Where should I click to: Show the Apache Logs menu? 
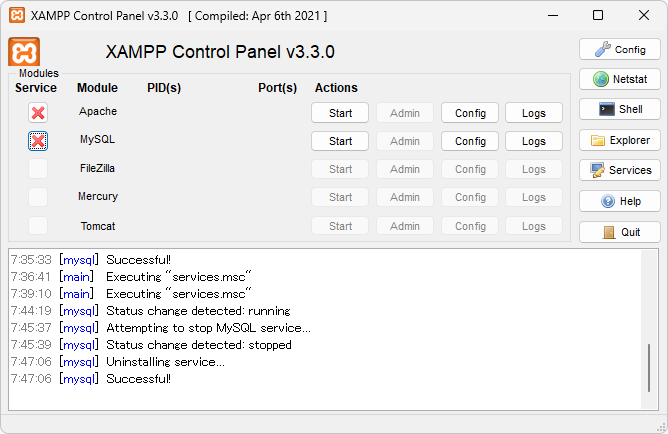coord(534,113)
